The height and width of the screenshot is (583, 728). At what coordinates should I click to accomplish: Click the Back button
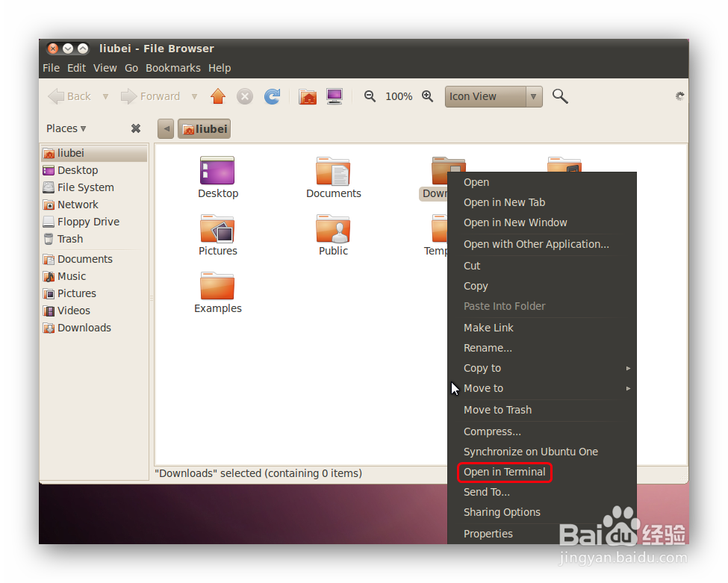tap(69, 96)
